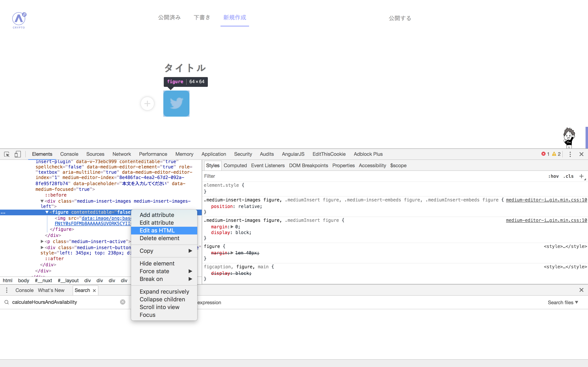Click the 公開する publish button

point(400,18)
